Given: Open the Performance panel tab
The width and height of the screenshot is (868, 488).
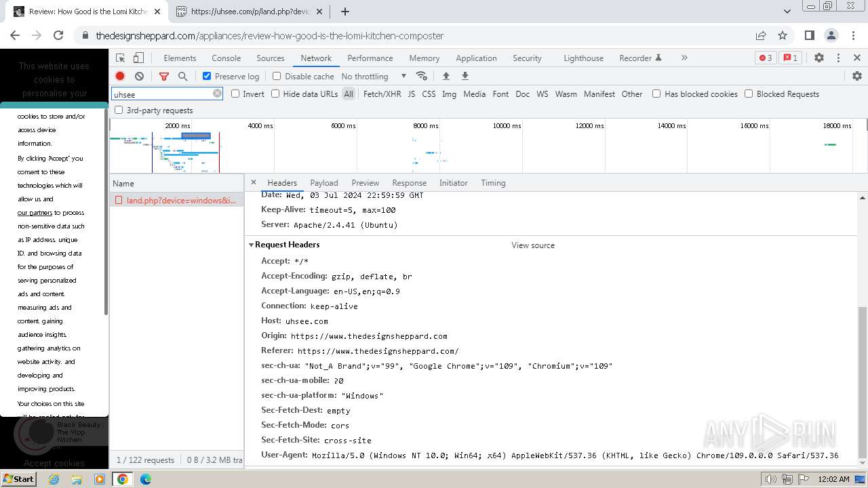Looking at the screenshot, I should [370, 58].
